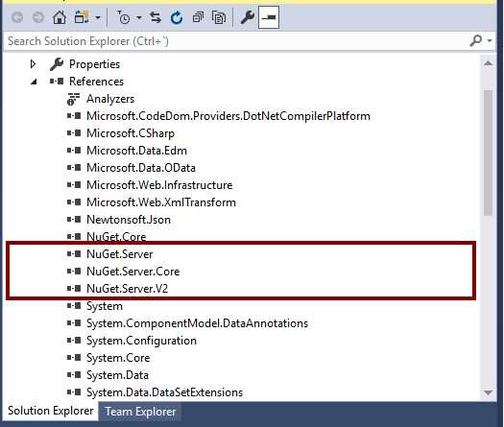Select NuGet.Core reference
Viewport: 504px width, 427px height.
pos(116,237)
